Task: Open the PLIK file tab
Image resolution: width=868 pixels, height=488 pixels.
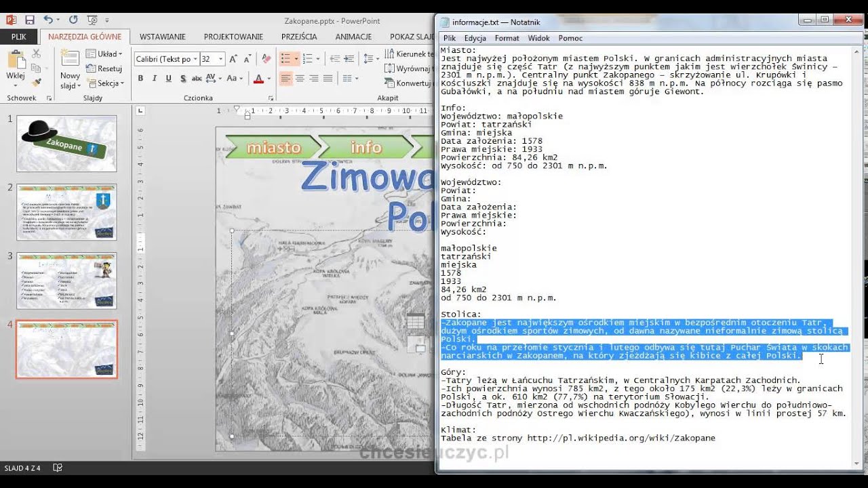Action: pos(19,37)
